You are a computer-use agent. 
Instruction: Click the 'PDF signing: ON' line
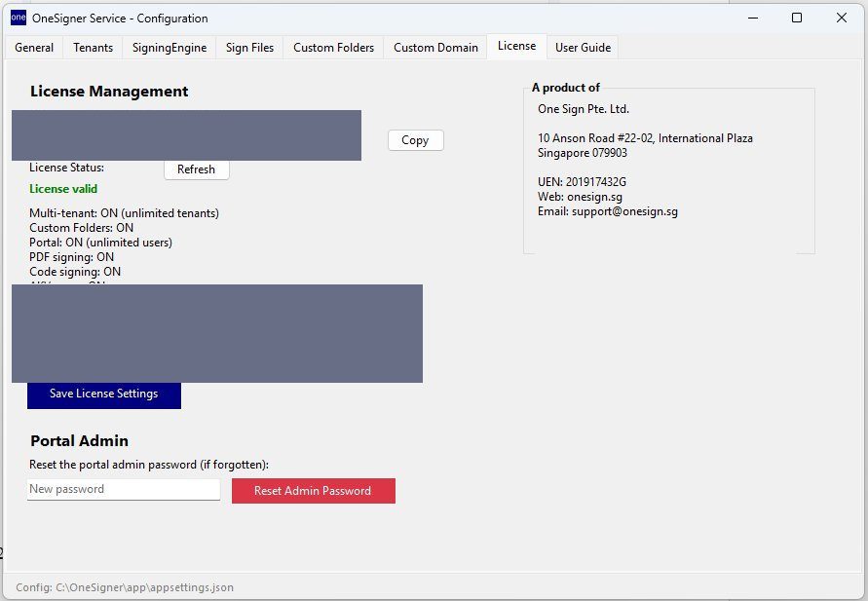(71, 257)
